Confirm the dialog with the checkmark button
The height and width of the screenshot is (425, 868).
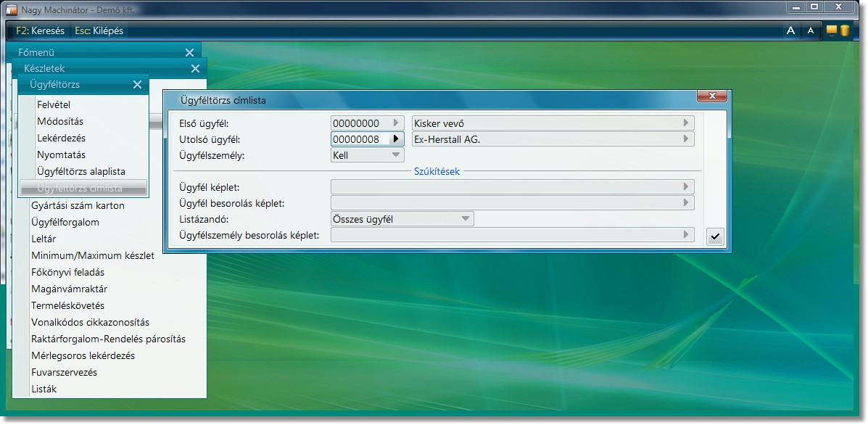[x=715, y=236]
